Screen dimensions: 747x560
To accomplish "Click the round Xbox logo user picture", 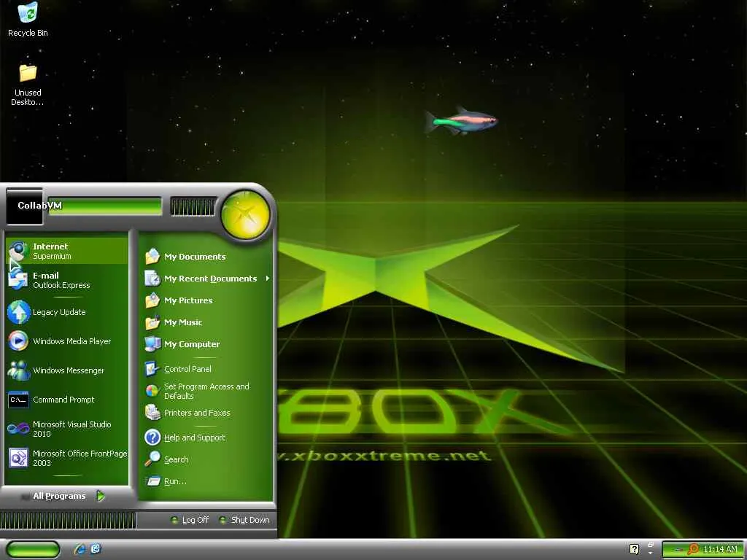I will [x=245, y=214].
